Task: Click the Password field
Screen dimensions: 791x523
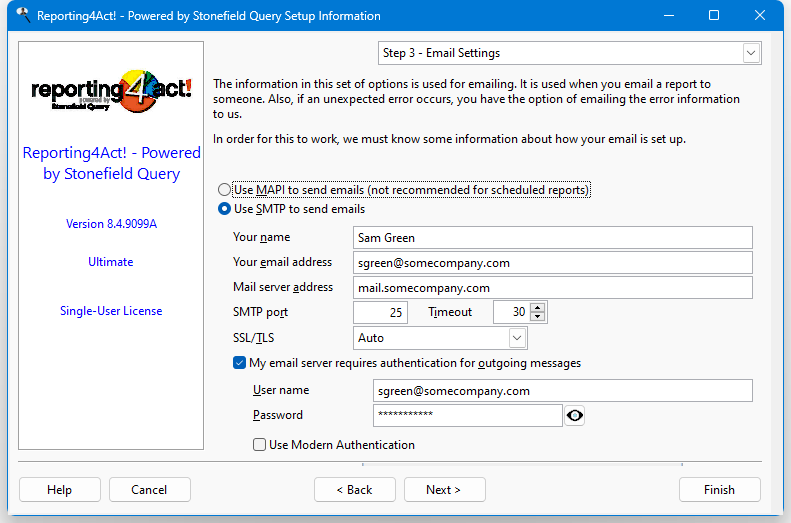Action: pos(468,415)
